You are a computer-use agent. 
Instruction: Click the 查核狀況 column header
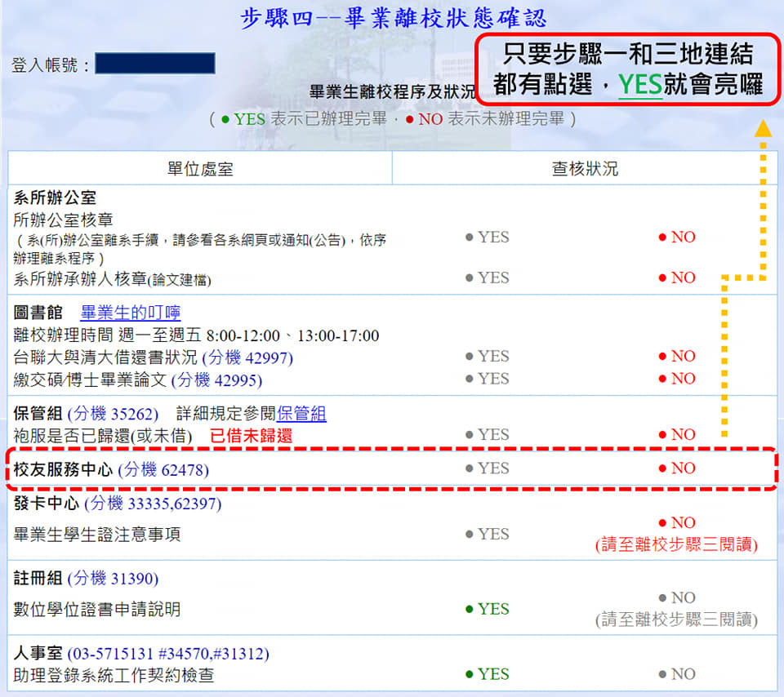[585, 169]
